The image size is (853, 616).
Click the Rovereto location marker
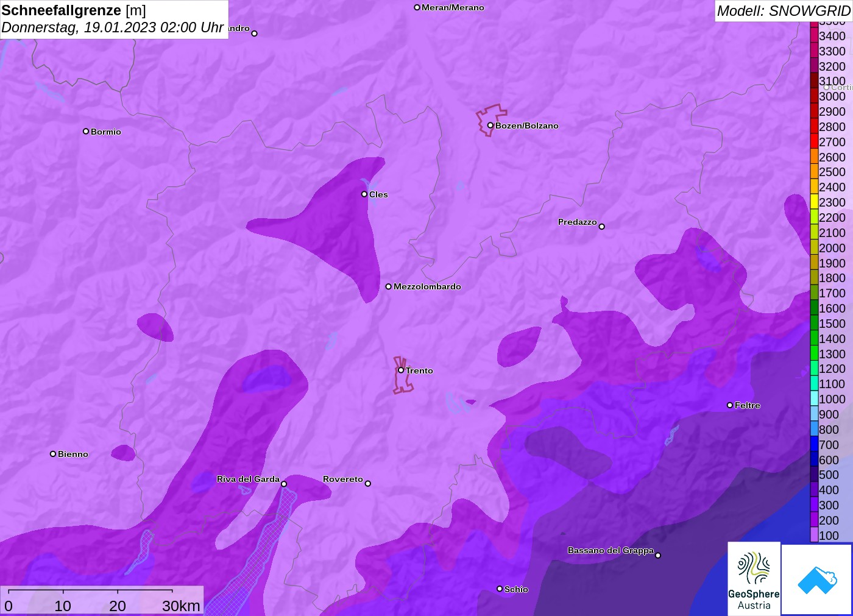367,483
